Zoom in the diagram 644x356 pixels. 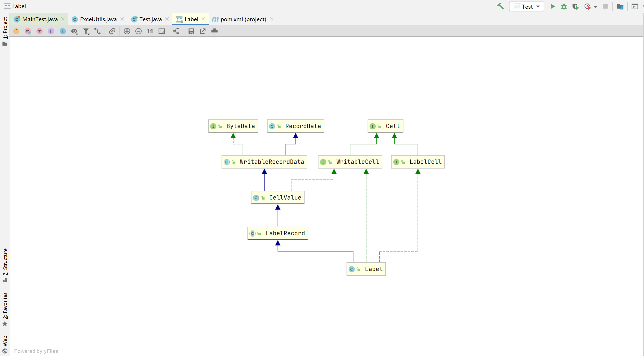coord(127,31)
